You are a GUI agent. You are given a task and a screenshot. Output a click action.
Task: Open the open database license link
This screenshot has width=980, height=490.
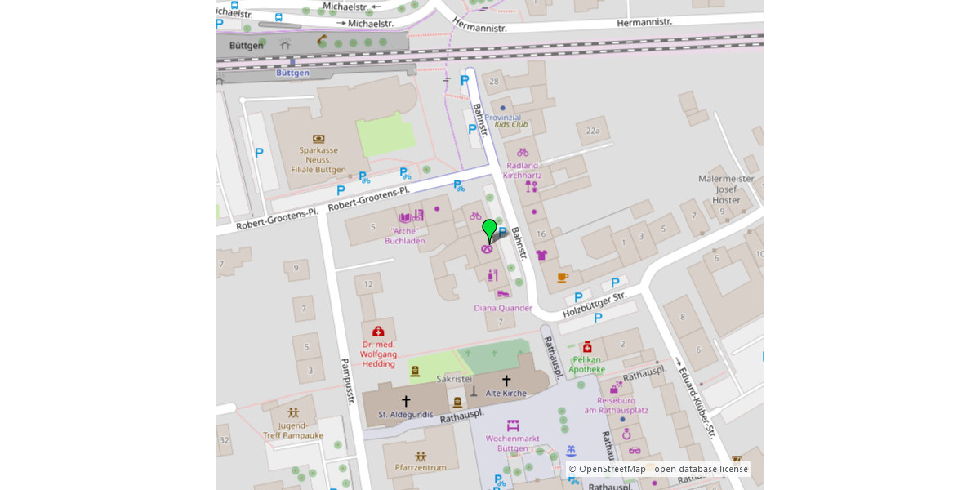coord(701,469)
